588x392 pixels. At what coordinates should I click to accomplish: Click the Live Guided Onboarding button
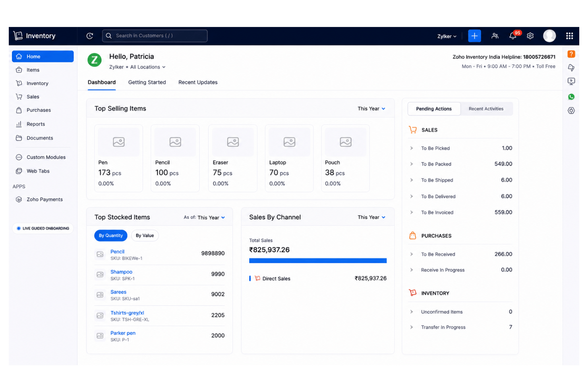click(x=43, y=228)
